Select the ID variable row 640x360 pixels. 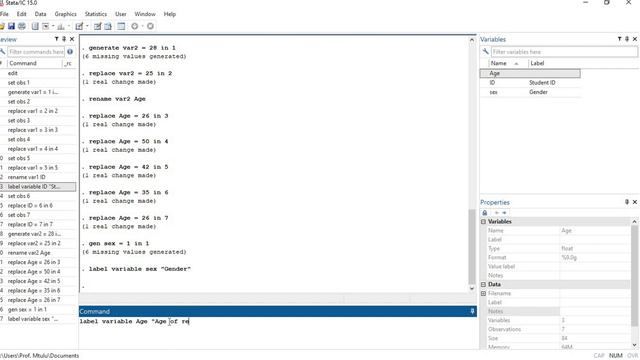(530, 83)
